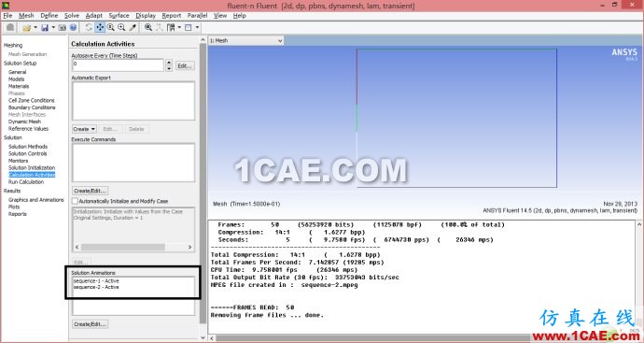
Task: Click the fit to window magnifier icon
Action: tap(148, 27)
